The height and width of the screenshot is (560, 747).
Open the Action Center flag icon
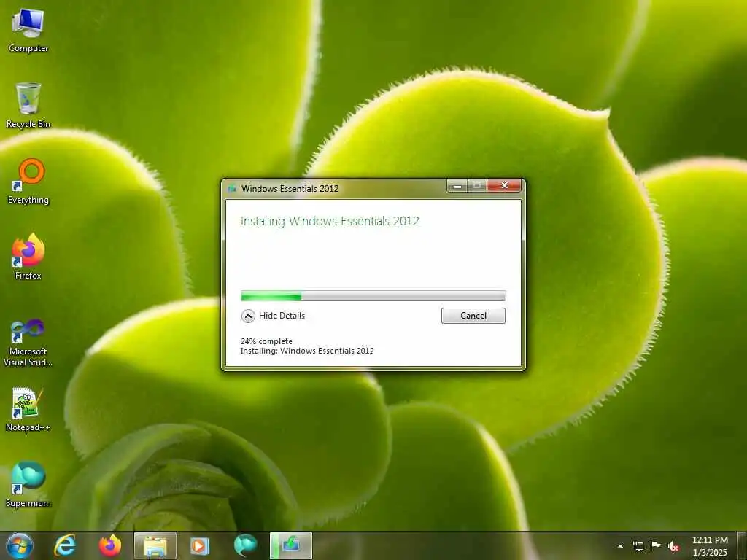click(656, 546)
